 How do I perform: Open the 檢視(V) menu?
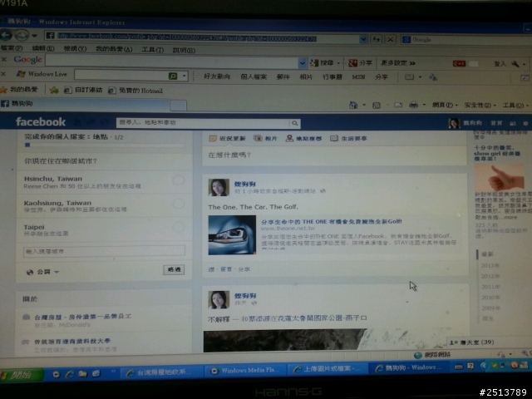pos(75,49)
